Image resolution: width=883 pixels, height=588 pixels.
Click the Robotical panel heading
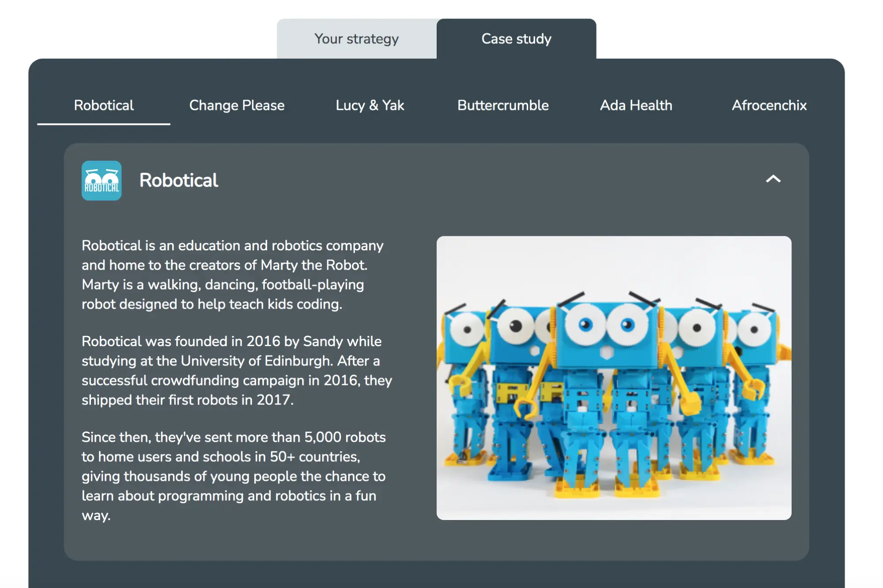click(x=178, y=181)
